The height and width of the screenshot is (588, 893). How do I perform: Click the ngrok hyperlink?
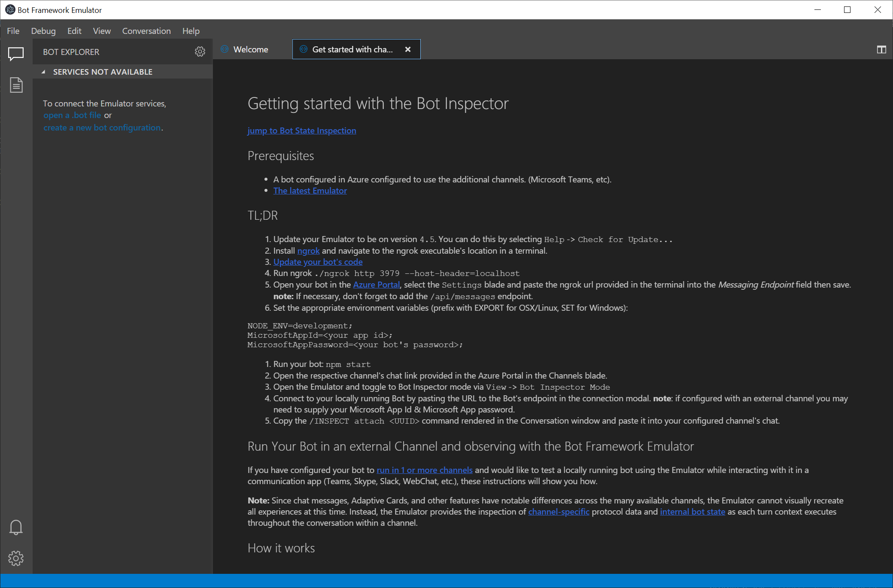pos(306,250)
